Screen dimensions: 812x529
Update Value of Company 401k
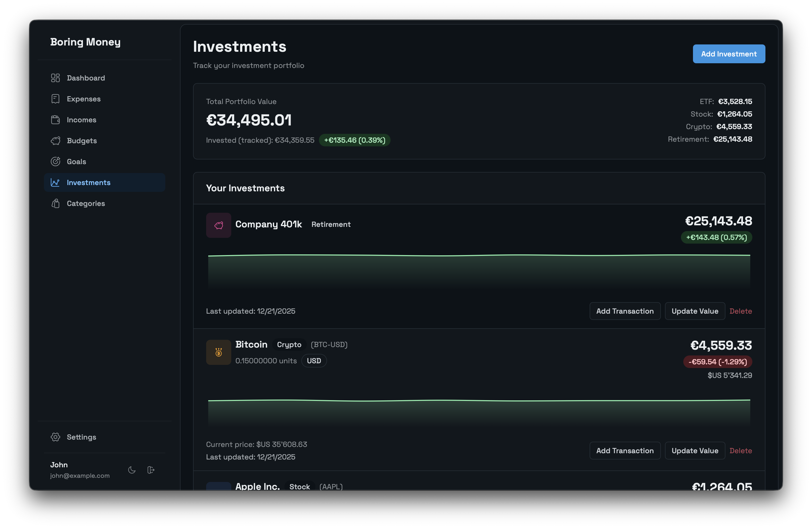pyautogui.click(x=695, y=311)
